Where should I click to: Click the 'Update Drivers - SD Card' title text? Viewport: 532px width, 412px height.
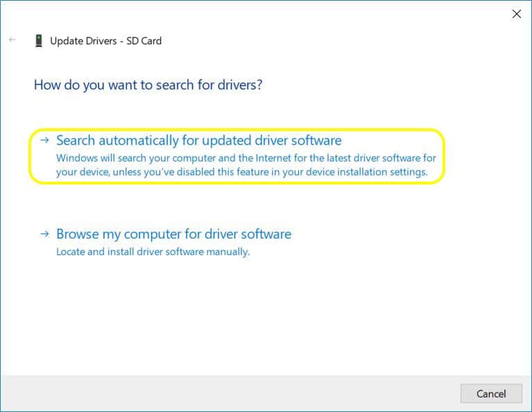pos(106,41)
